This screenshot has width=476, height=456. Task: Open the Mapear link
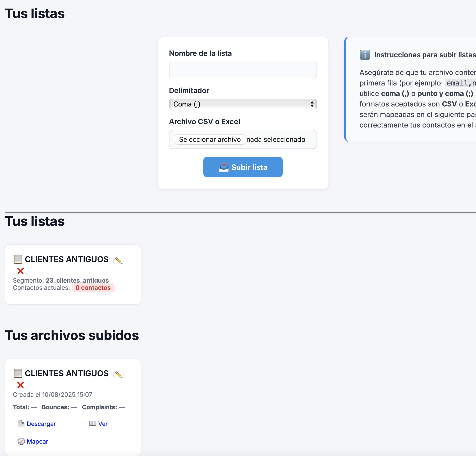tap(37, 441)
